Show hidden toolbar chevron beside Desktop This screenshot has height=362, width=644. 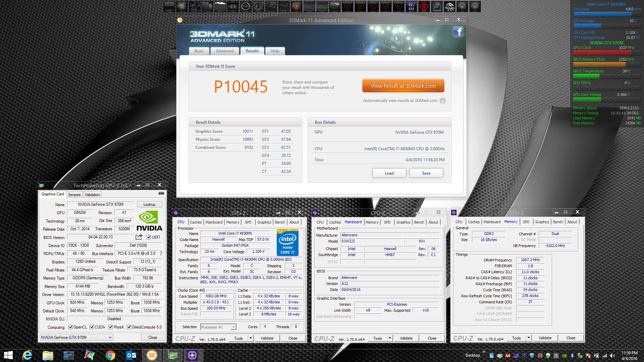point(484,352)
